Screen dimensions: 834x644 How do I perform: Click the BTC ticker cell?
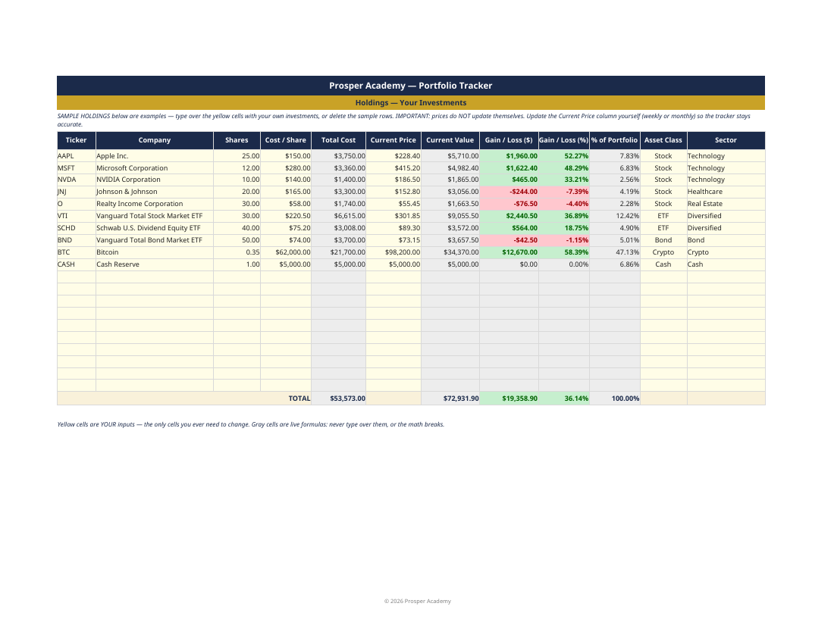(76, 252)
